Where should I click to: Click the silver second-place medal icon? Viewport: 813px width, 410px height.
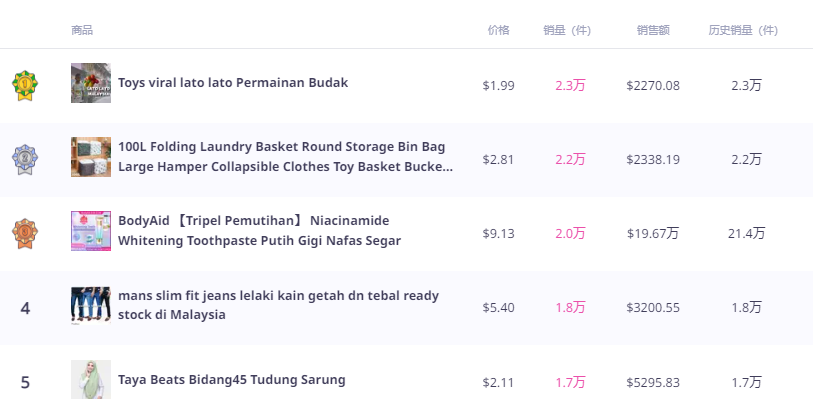pyautogui.click(x=25, y=159)
